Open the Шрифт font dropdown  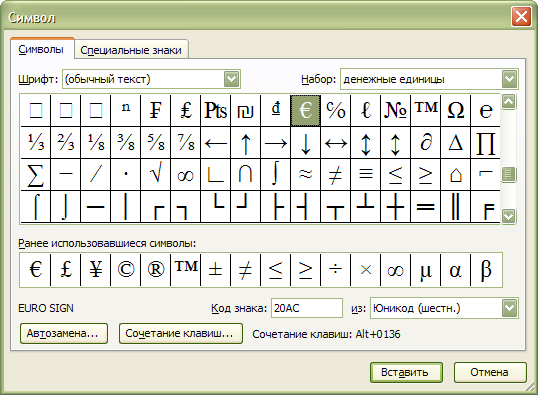click(x=232, y=79)
